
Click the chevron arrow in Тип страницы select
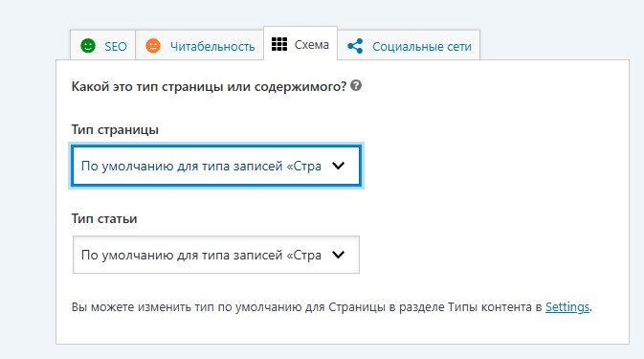[x=339, y=166]
